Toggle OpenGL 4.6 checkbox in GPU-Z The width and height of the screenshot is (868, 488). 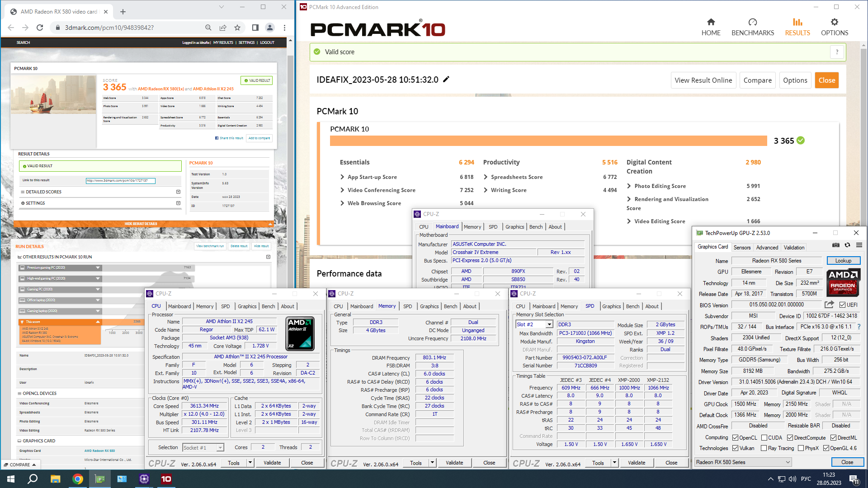(x=826, y=448)
